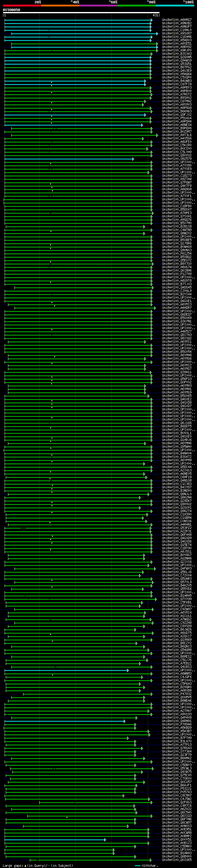Open hit UniRef100_P12749
The width and height of the screenshot is (197, 868).
(176, 274)
